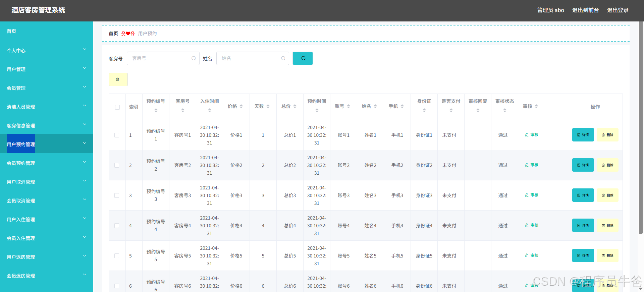
Task: Check the checkbox for row 1
Action: 117,135
